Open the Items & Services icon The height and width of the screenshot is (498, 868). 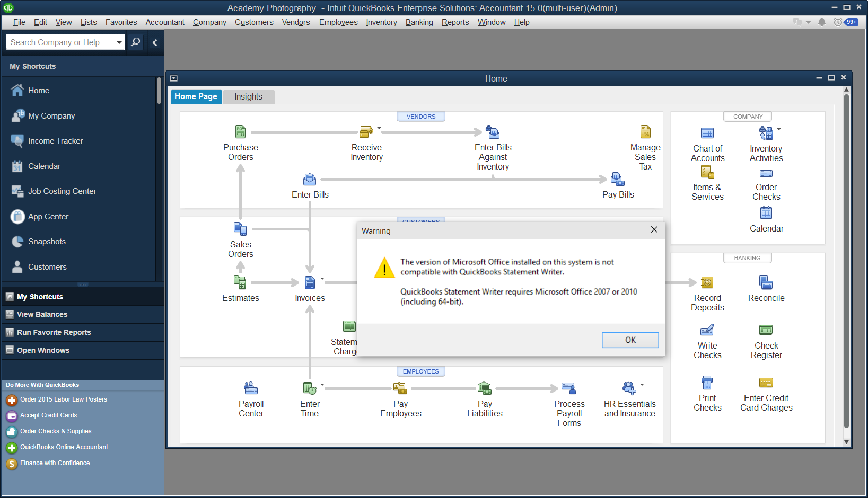pyautogui.click(x=707, y=172)
